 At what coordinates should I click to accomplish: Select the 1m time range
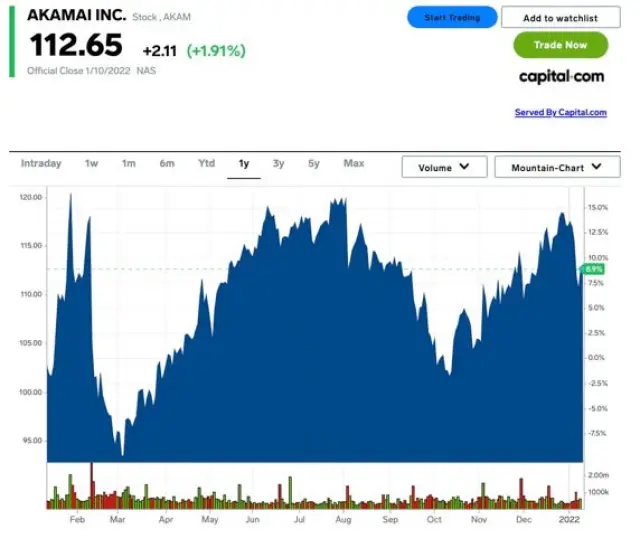pos(129,164)
